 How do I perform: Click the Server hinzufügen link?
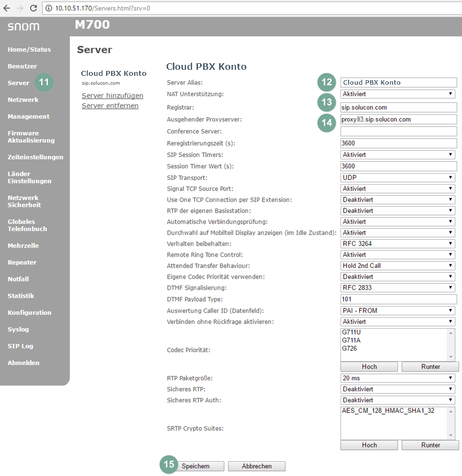[x=112, y=96]
